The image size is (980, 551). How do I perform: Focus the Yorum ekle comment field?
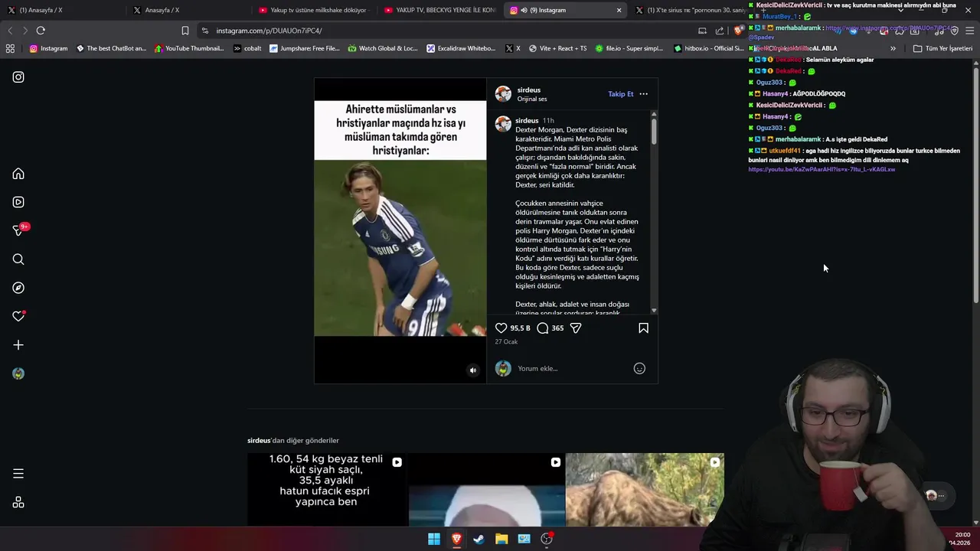pos(573,368)
